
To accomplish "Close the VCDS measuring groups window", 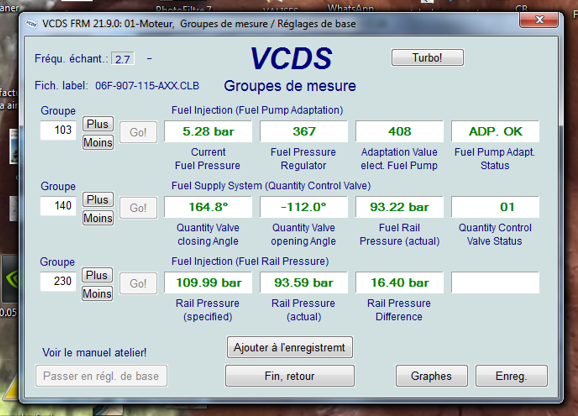I will 539,20.
